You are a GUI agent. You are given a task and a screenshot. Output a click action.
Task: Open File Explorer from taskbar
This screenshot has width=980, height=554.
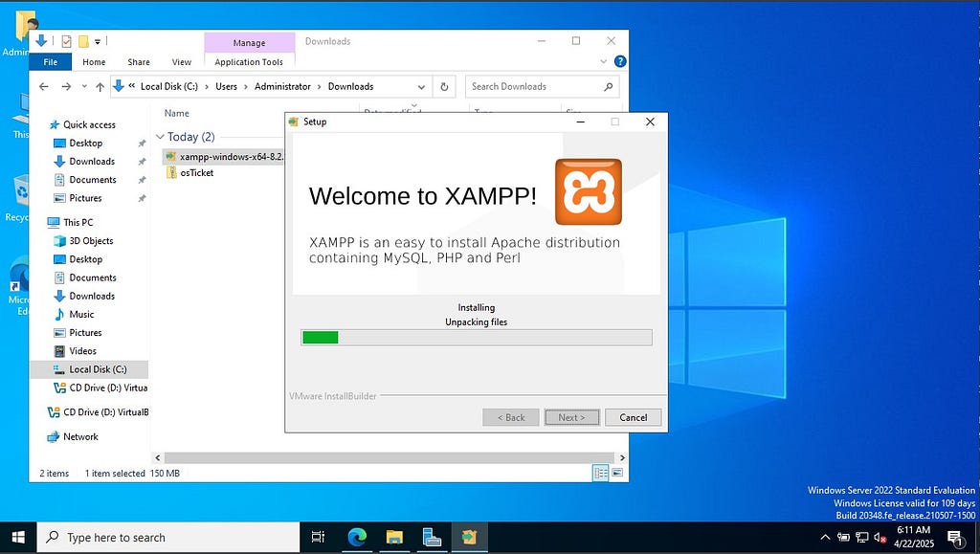(x=394, y=537)
